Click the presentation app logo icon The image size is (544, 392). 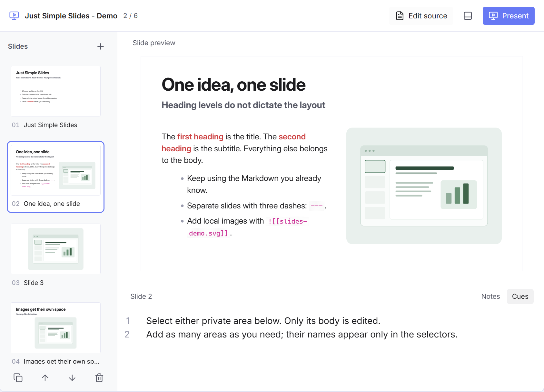[x=14, y=16]
